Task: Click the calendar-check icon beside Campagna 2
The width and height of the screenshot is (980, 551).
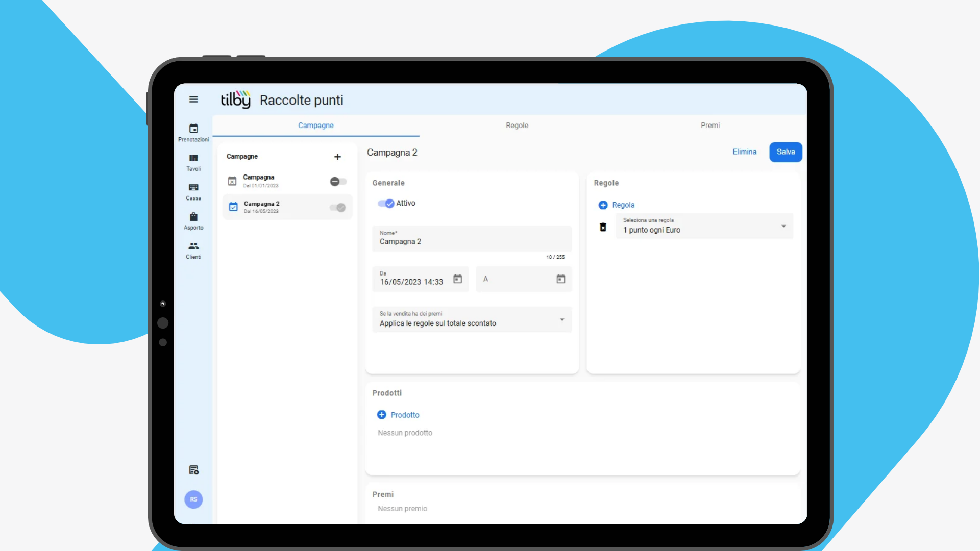Action: 233,207
